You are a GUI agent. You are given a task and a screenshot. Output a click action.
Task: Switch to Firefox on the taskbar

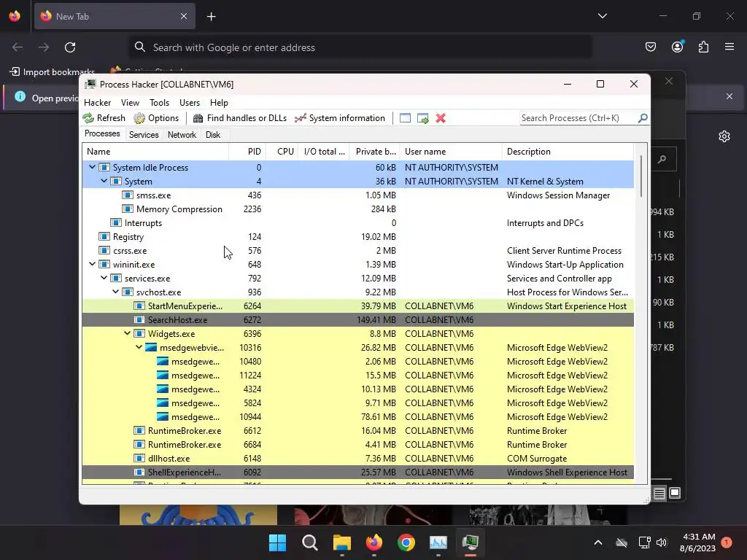tap(374, 542)
